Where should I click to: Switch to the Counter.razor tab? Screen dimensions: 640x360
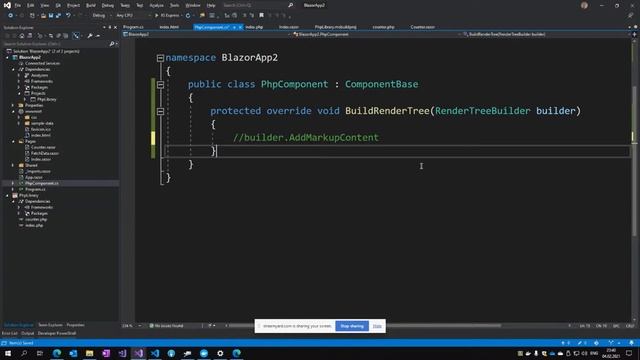[422, 27]
